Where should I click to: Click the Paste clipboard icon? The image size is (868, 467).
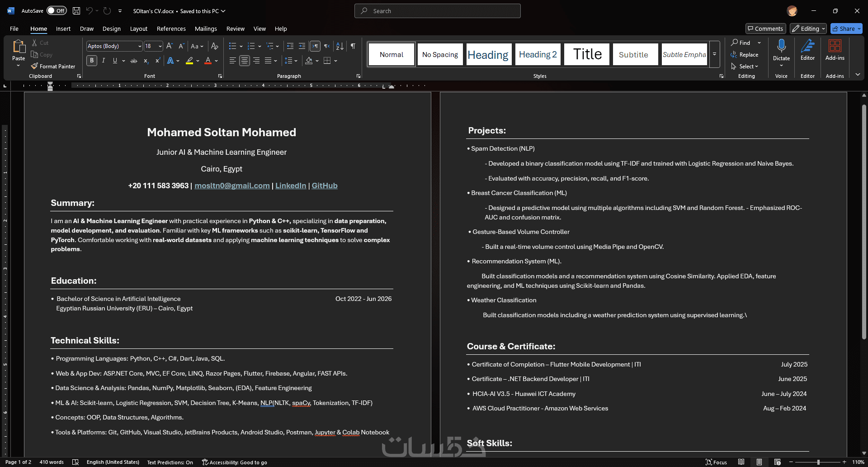19,47
